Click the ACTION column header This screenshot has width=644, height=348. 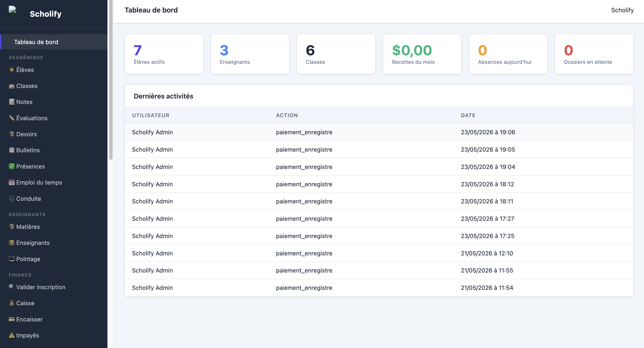tap(287, 115)
